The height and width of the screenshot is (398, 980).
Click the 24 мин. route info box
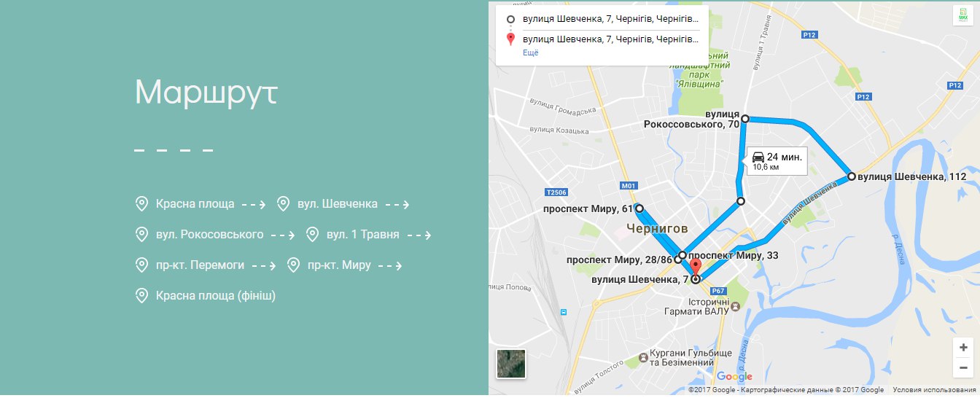coord(777,161)
